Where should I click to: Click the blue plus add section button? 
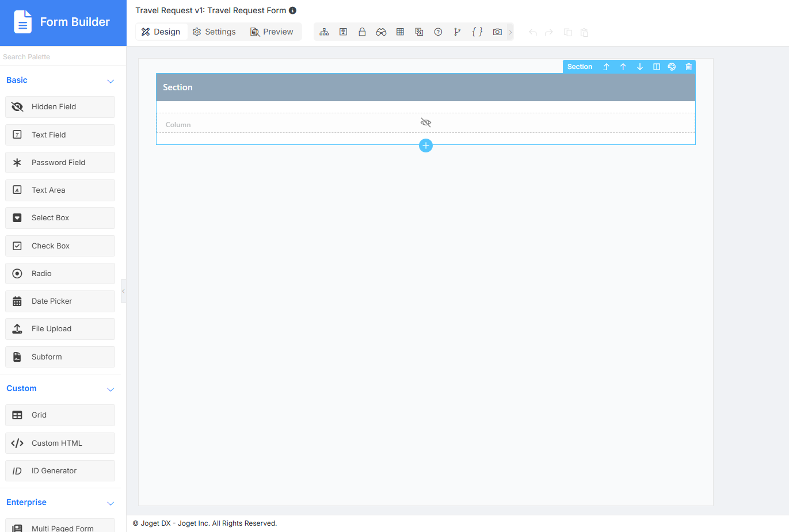(426, 146)
